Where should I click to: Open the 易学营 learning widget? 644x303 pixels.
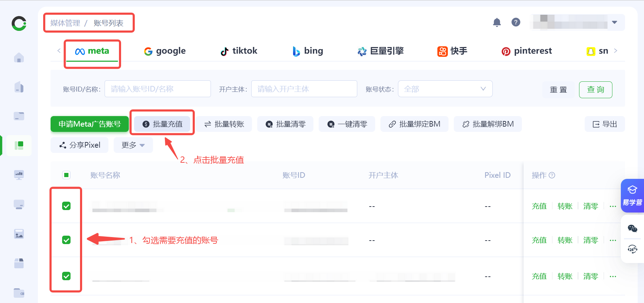click(632, 195)
